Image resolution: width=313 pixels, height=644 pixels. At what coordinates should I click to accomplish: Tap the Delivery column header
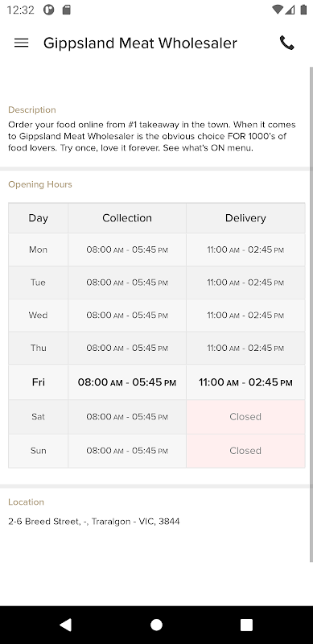[x=245, y=218]
